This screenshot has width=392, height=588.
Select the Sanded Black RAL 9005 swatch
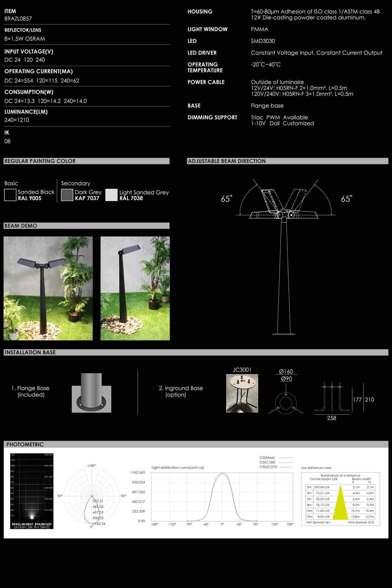tap(10, 195)
